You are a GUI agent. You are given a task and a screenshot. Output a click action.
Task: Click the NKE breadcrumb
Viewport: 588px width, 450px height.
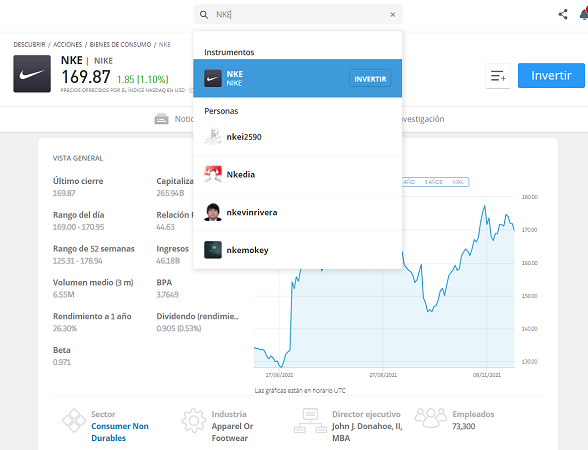[165, 45]
